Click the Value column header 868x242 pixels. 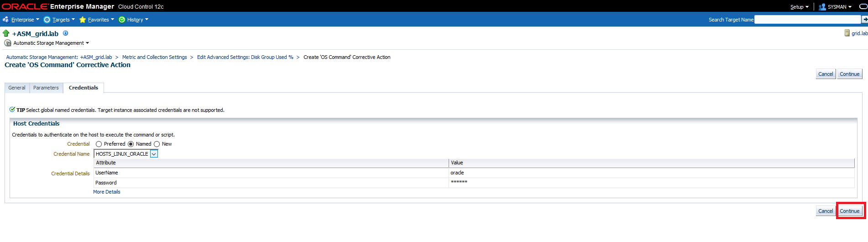652,163
